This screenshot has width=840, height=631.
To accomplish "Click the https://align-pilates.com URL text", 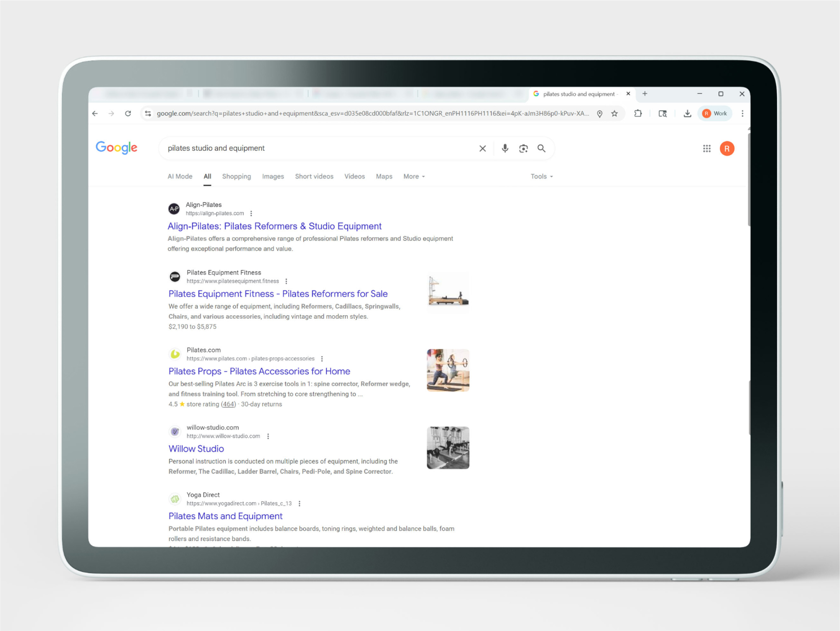I will [215, 213].
